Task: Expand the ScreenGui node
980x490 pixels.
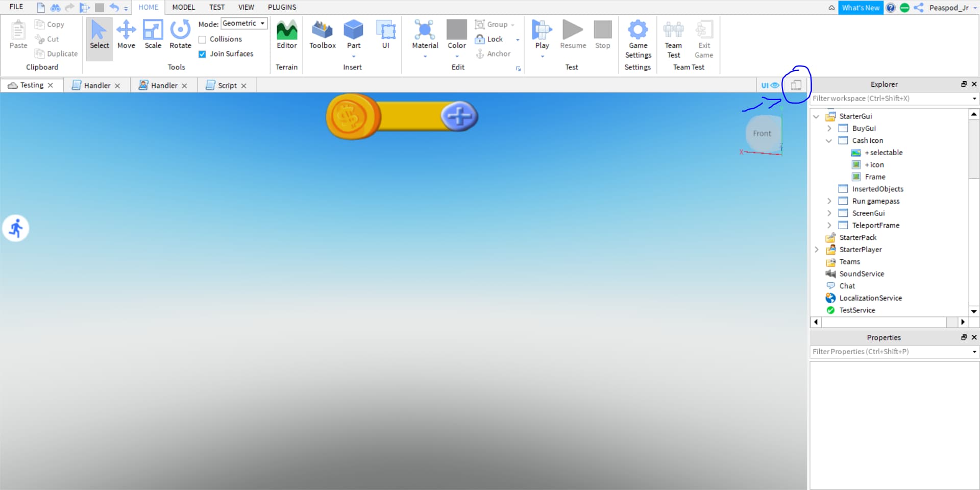Action: tap(829, 213)
